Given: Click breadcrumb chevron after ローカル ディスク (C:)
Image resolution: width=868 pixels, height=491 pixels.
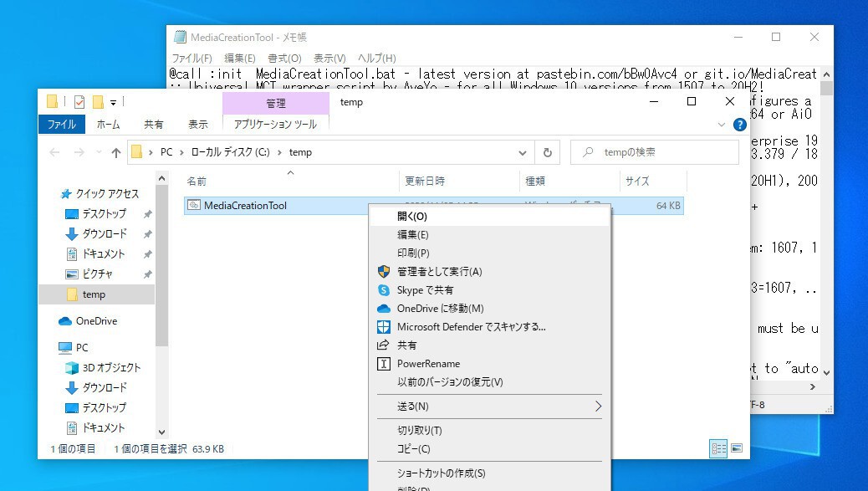Looking at the screenshot, I should point(279,152).
